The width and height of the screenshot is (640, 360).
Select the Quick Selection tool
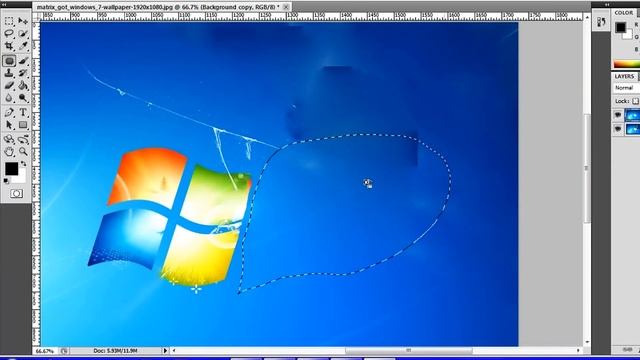(x=23, y=33)
